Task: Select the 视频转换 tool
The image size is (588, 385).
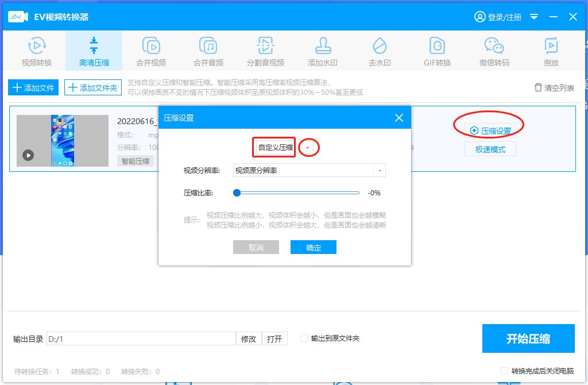Action: (36, 50)
